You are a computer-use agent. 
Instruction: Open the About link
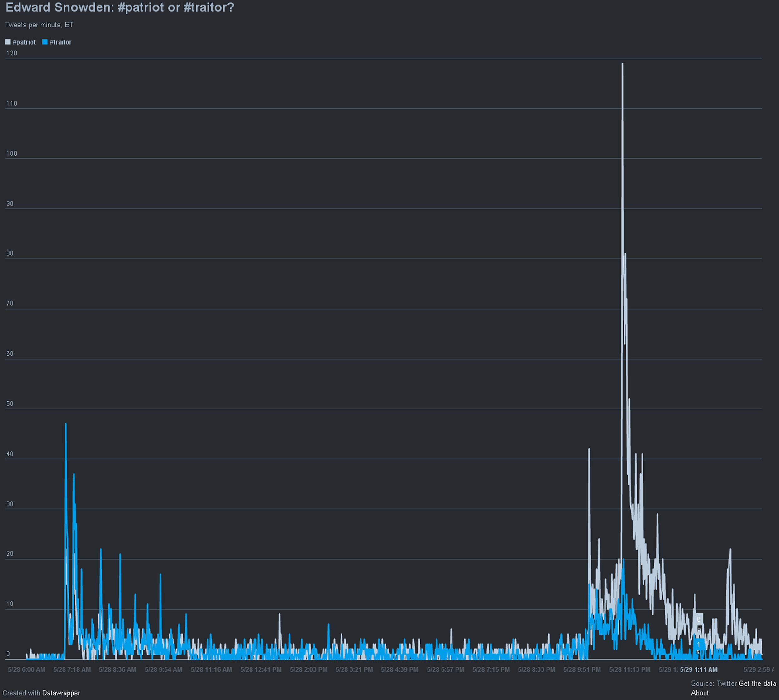click(699, 693)
